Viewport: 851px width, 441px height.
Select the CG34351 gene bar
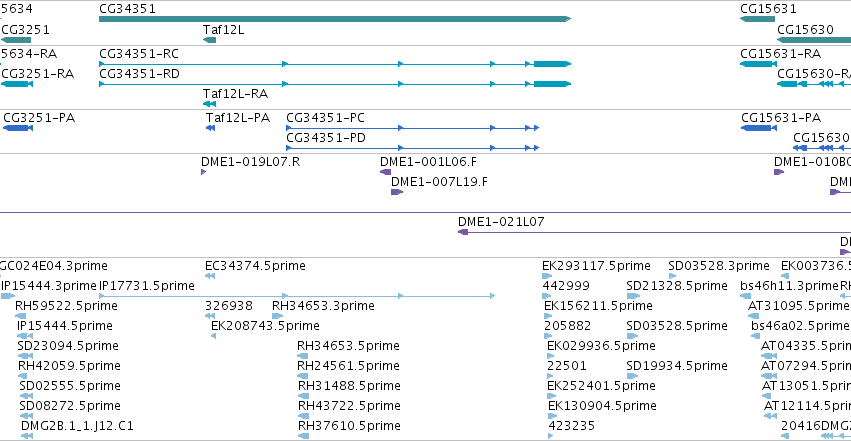point(335,19)
